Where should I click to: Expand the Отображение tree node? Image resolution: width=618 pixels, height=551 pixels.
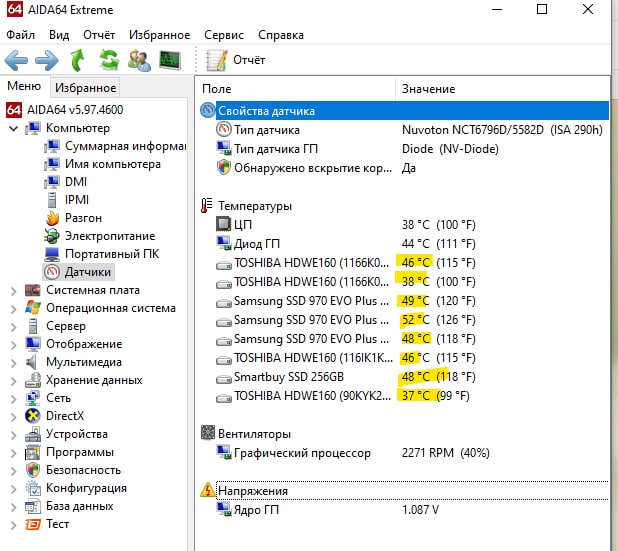pyautogui.click(x=13, y=345)
